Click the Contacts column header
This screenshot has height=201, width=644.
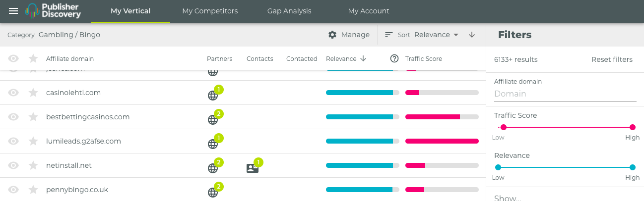coord(260,58)
